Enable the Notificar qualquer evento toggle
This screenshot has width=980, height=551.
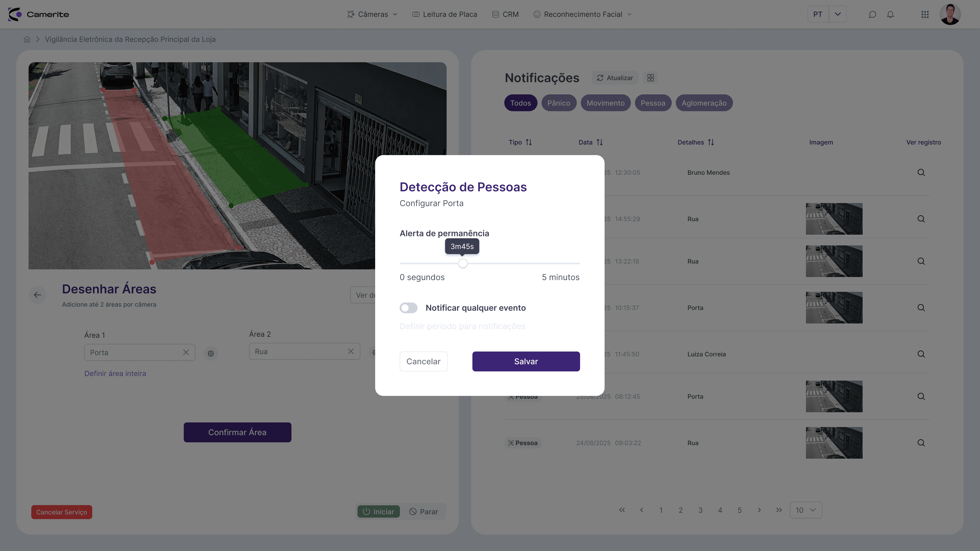pos(409,308)
